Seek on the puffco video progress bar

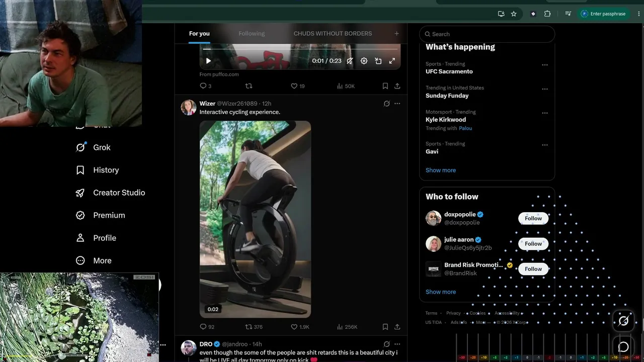tap(300, 49)
